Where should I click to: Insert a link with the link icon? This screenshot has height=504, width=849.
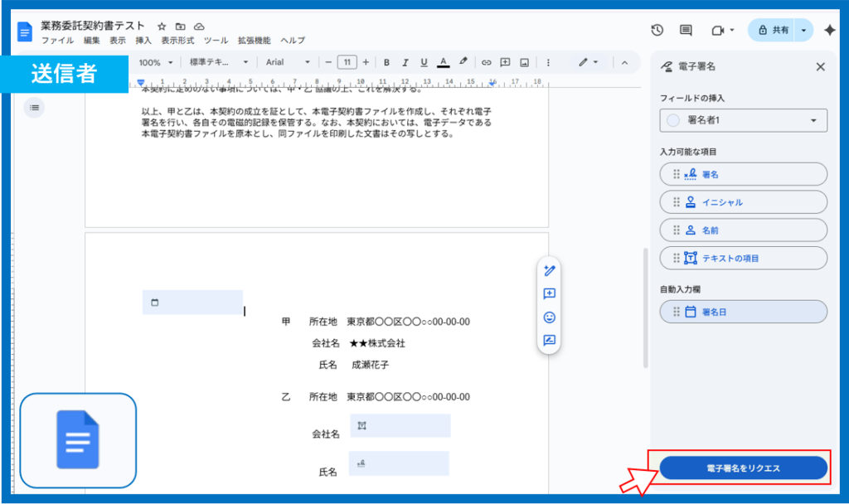pos(487,62)
